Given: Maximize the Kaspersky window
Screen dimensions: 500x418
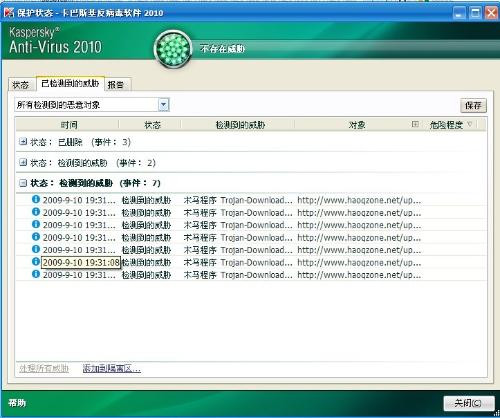Looking at the screenshot, I should pyautogui.click(x=476, y=13).
